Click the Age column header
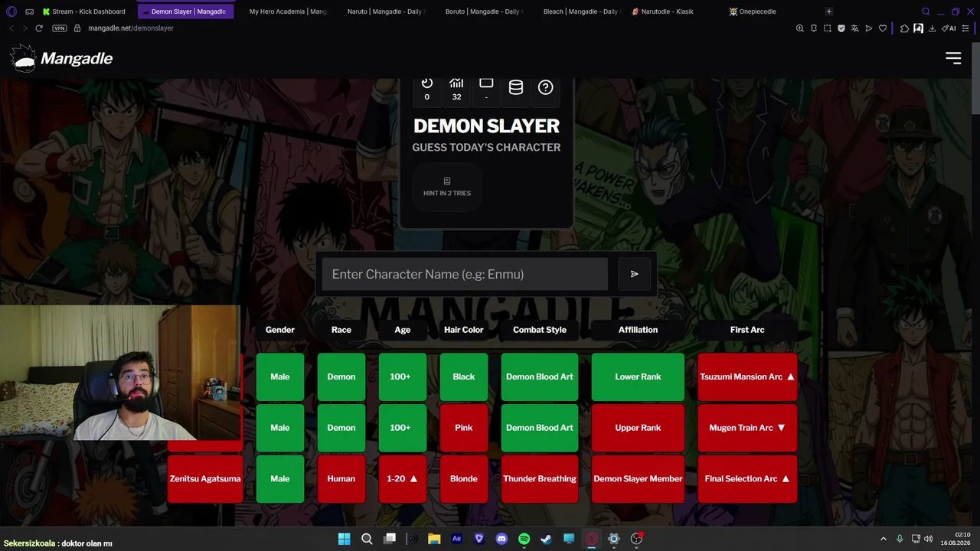This screenshot has width=980, height=551. pyautogui.click(x=403, y=330)
